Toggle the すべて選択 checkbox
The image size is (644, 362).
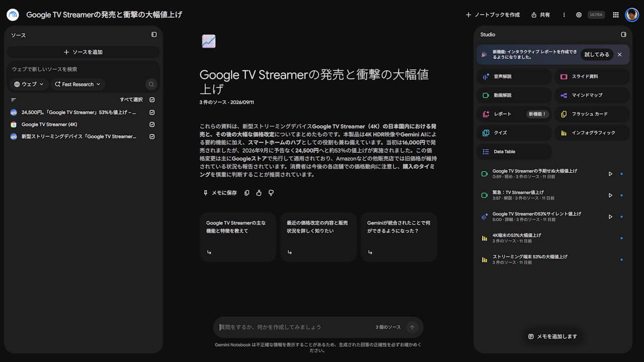tap(152, 100)
